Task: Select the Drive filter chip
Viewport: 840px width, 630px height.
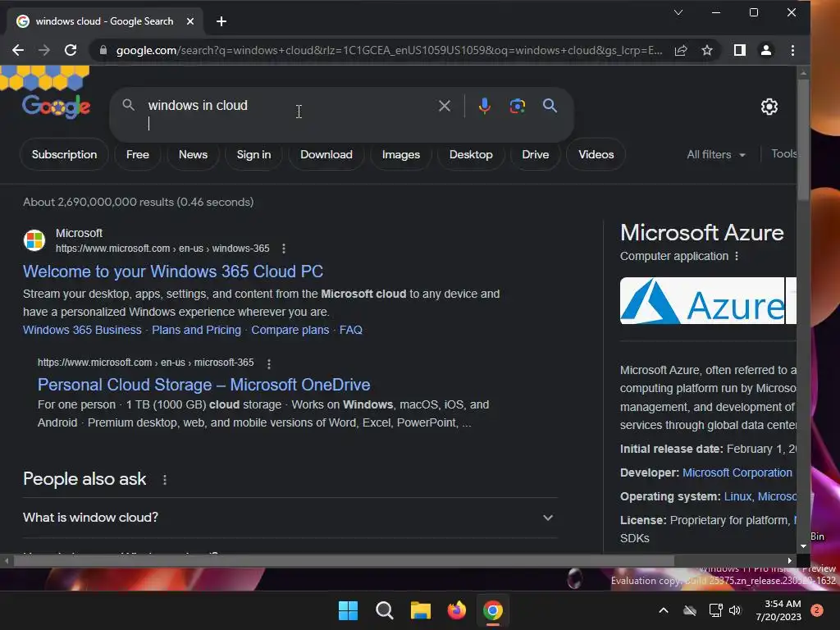Action: coord(535,155)
